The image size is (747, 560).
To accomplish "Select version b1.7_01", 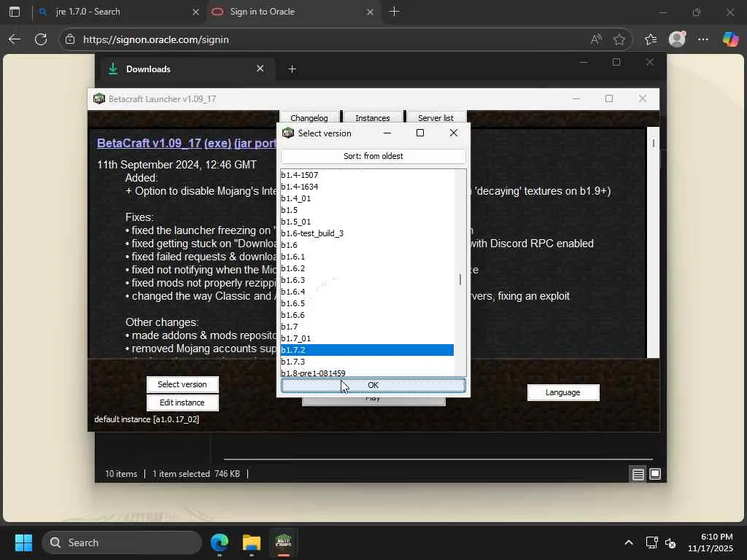I will [367, 338].
